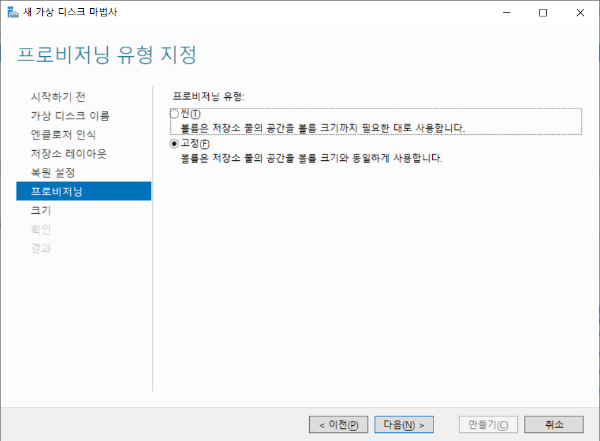The height and width of the screenshot is (441, 600).
Task: Open the 가상 디스크 이름 step
Action: tap(70, 116)
